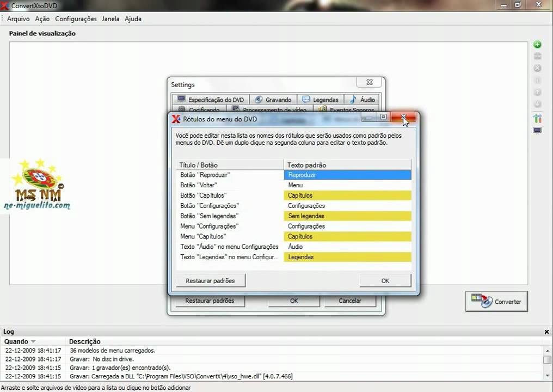Click the grayed move-up arrow icon in sidebar
This screenshot has width=553, height=392.
[x=537, y=93]
